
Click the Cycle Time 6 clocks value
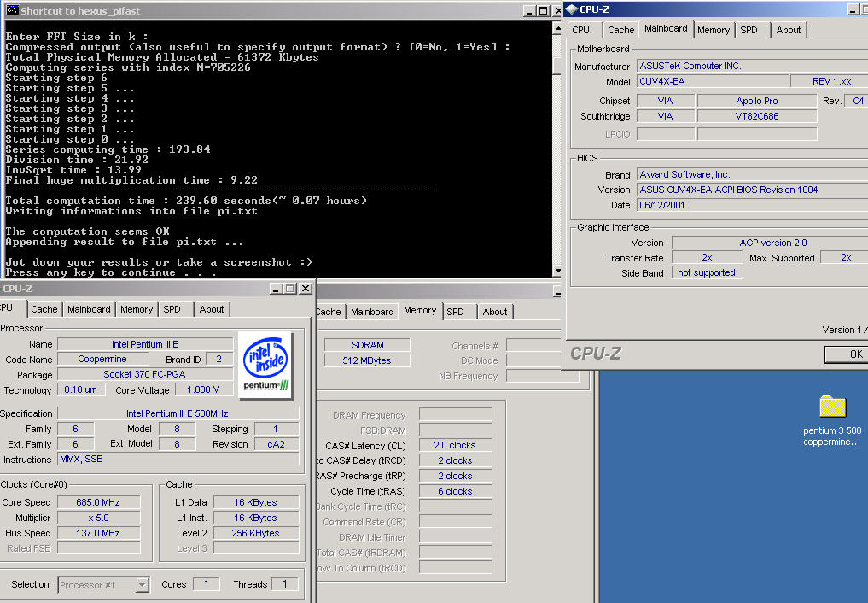point(455,491)
